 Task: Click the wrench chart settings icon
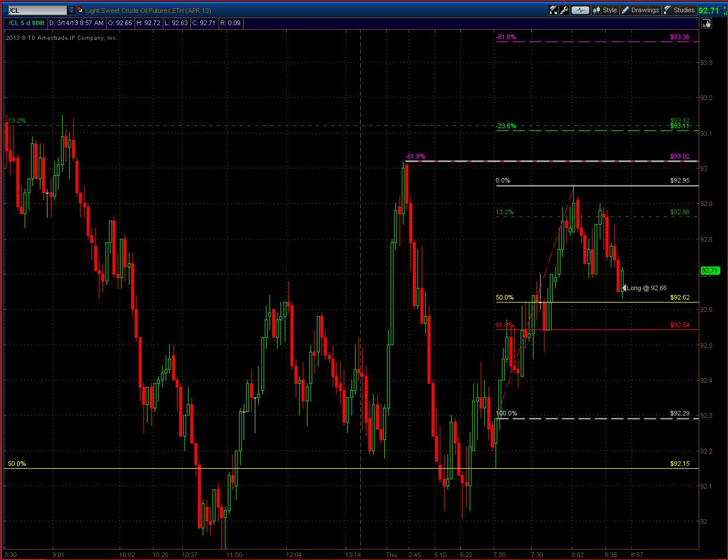565,10
